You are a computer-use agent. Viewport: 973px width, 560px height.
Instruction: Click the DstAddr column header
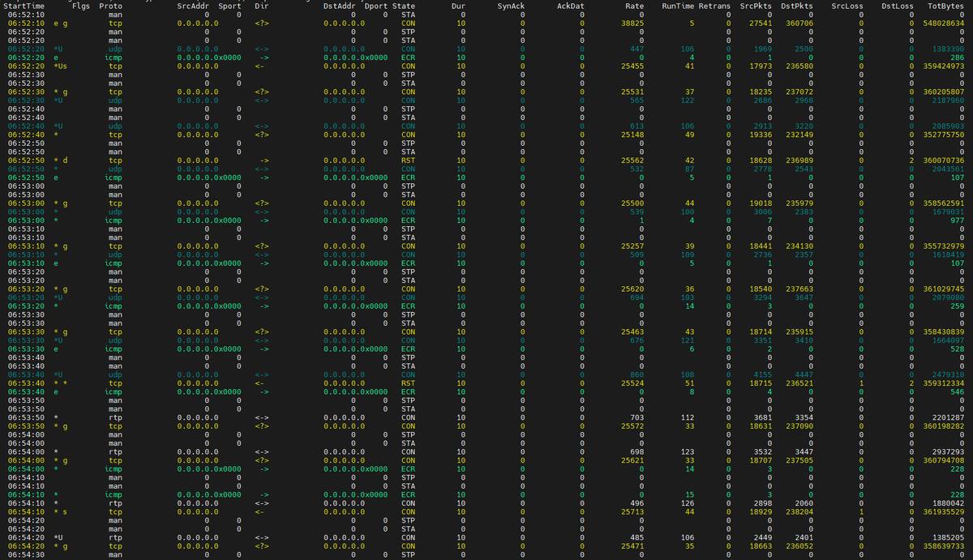click(339, 6)
